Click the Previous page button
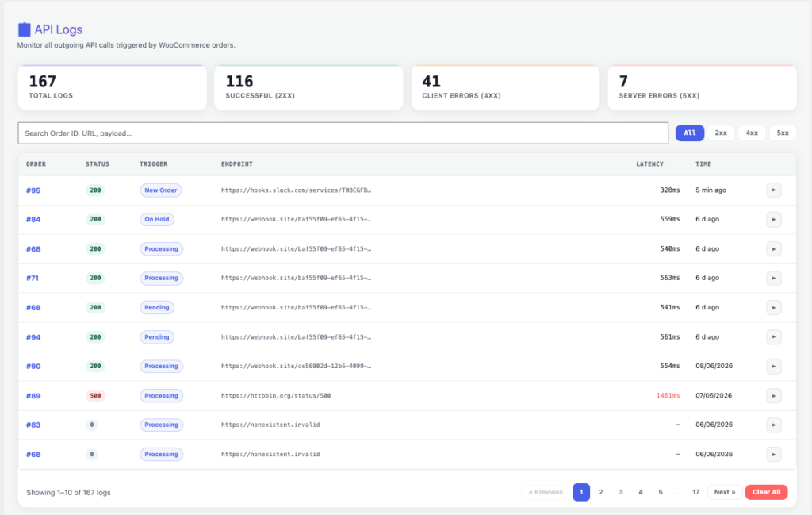 click(546, 492)
